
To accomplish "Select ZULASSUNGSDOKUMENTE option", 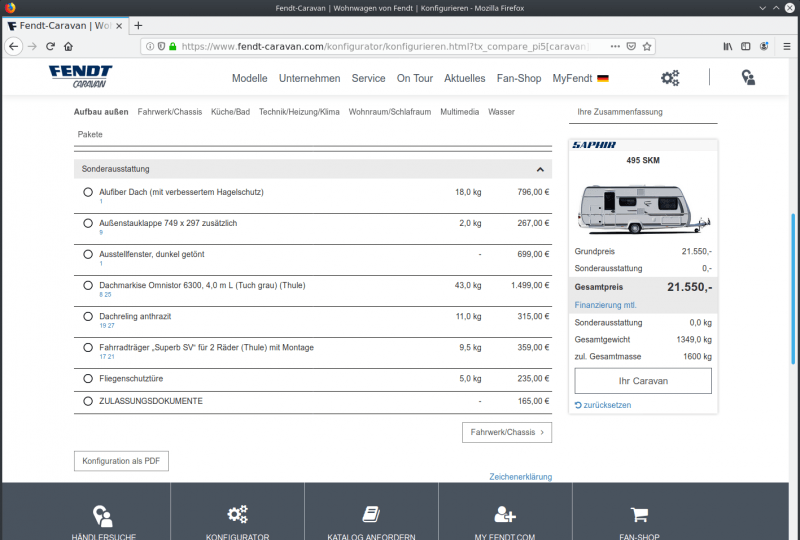I will [88, 401].
